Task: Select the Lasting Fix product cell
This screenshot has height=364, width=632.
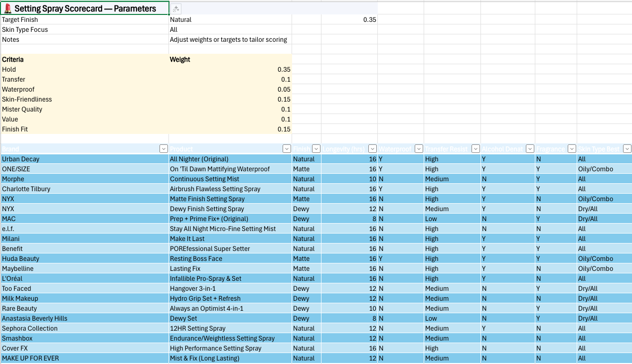Action: tap(230, 268)
